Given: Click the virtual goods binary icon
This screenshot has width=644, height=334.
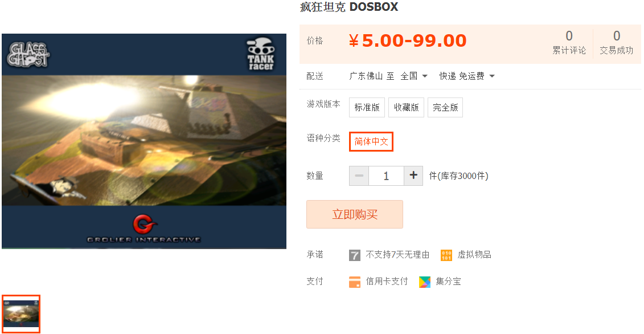Looking at the screenshot, I should pyautogui.click(x=446, y=255).
